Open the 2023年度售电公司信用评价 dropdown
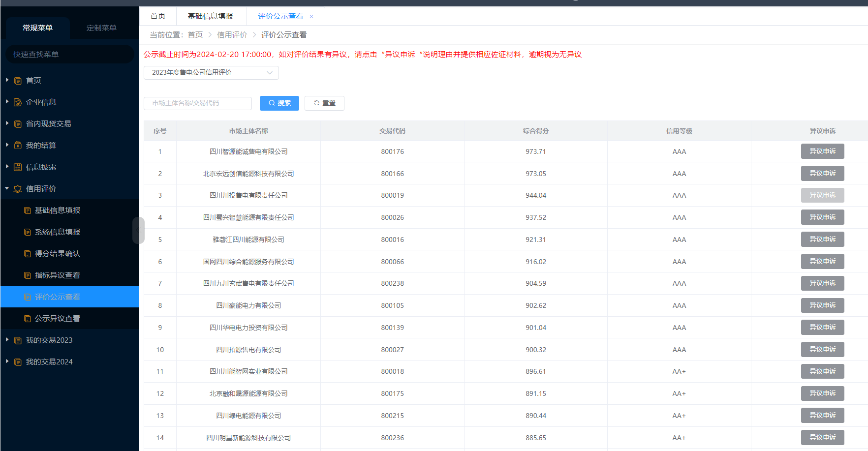Image resolution: width=868 pixels, height=451 pixels. (211, 73)
